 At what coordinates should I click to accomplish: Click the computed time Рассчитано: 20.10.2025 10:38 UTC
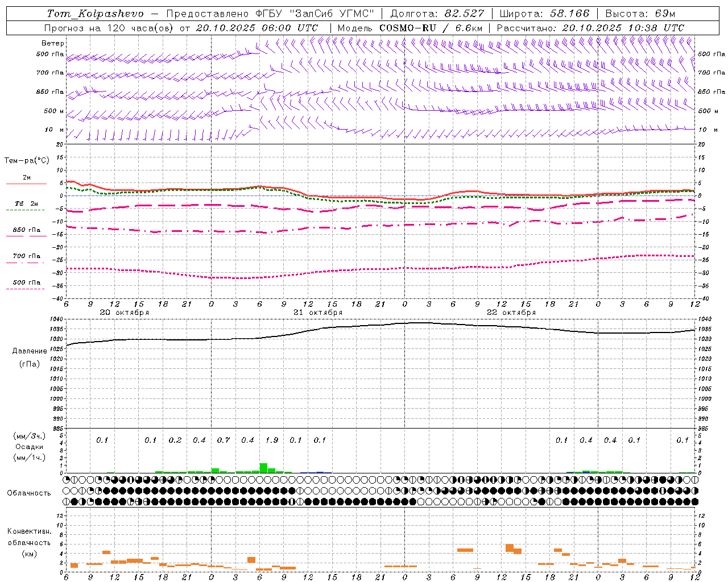pos(590,28)
